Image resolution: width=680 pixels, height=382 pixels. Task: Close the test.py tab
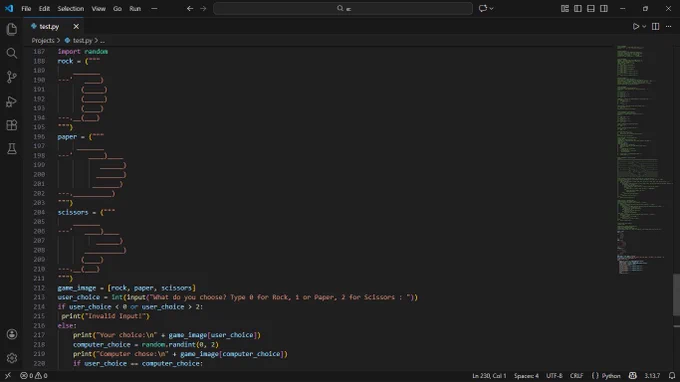[x=76, y=26]
